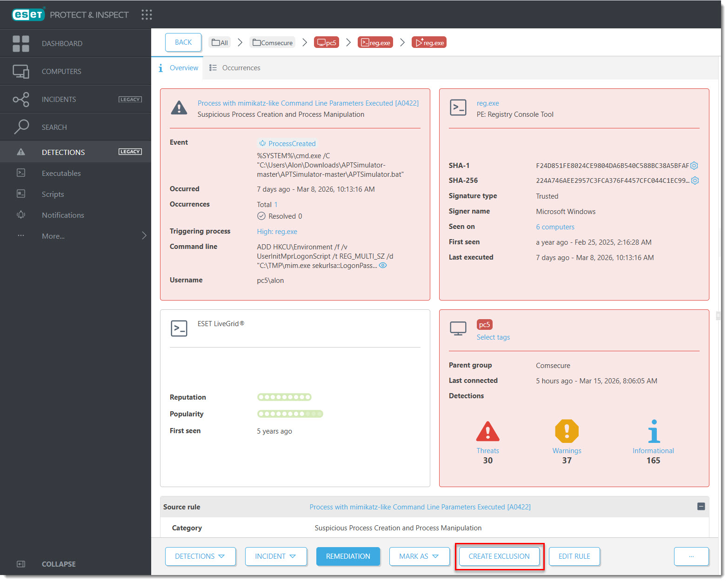Expand the More... sidebar submenu arrow
Viewport: 728px width, 582px height.
[x=144, y=235]
